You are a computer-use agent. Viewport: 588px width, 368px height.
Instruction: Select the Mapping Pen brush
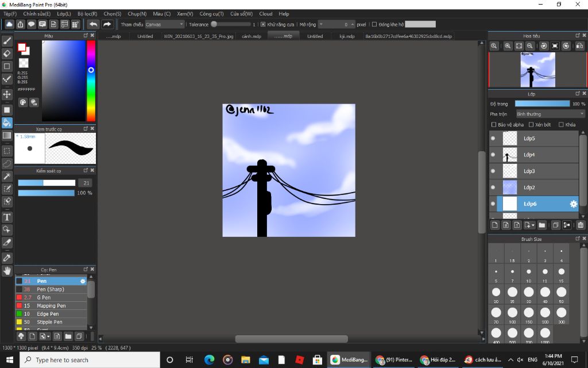coord(51,306)
